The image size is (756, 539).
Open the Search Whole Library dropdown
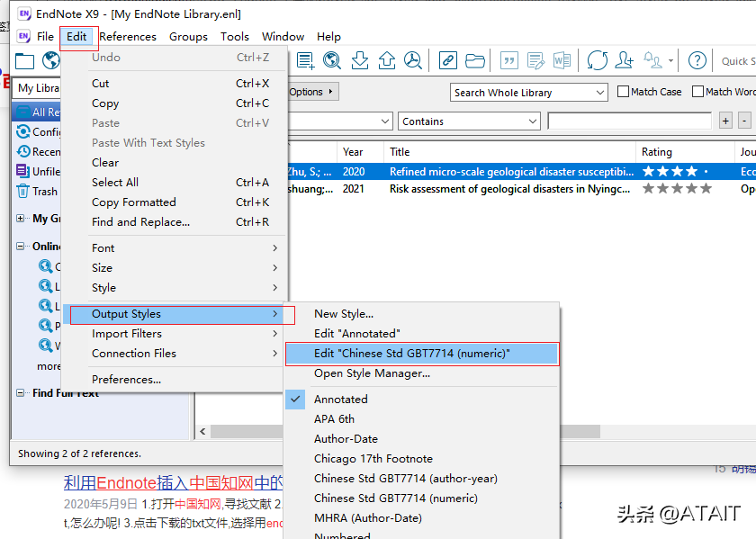529,93
